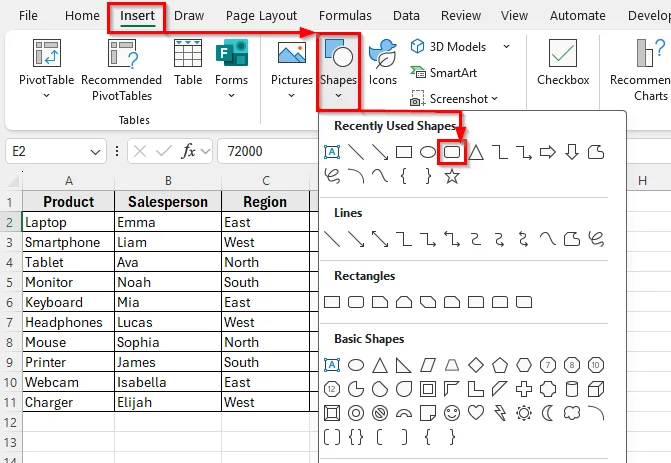Image resolution: width=671 pixels, height=463 pixels.
Task: Insert a Table from the ribbon
Action: pyautogui.click(x=188, y=62)
